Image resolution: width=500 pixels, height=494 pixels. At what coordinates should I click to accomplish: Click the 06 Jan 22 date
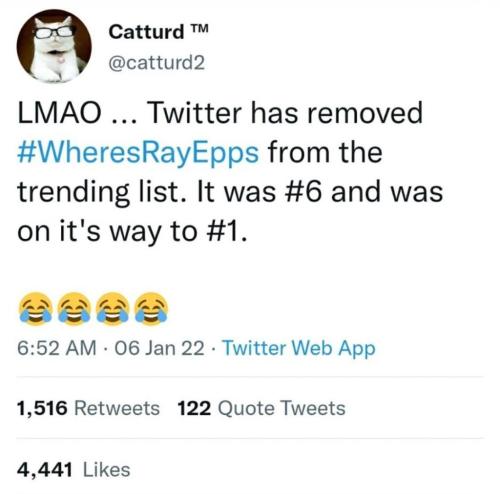click(x=159, y=348)
